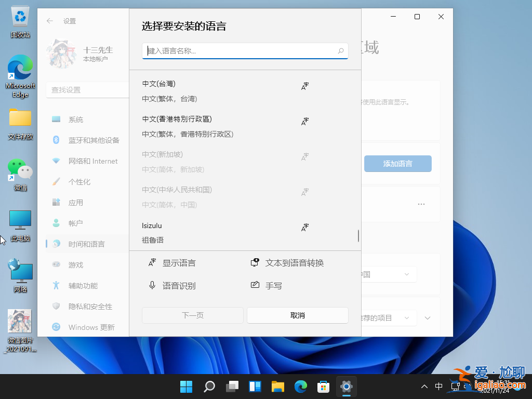
Task: Click the 文本到语音转换 speech icon
Action: point(255,262)
